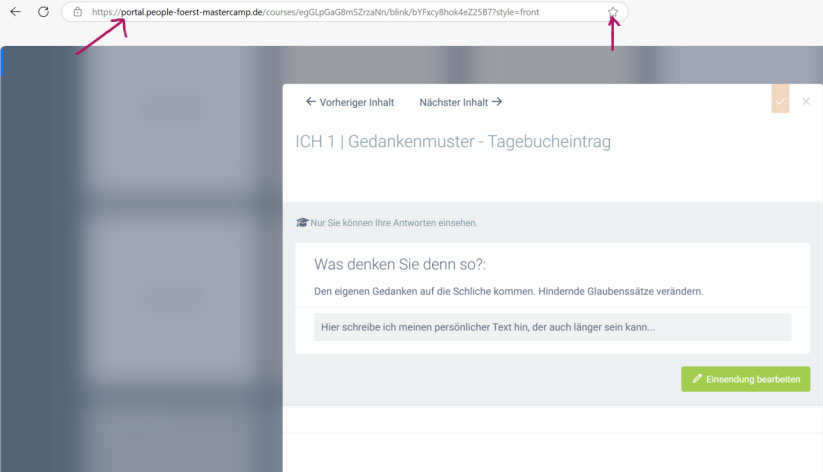Image resolution: width=823 pixels, height=472 pixels.
Task: Click the browser back arrow
Action: [15, 12]
